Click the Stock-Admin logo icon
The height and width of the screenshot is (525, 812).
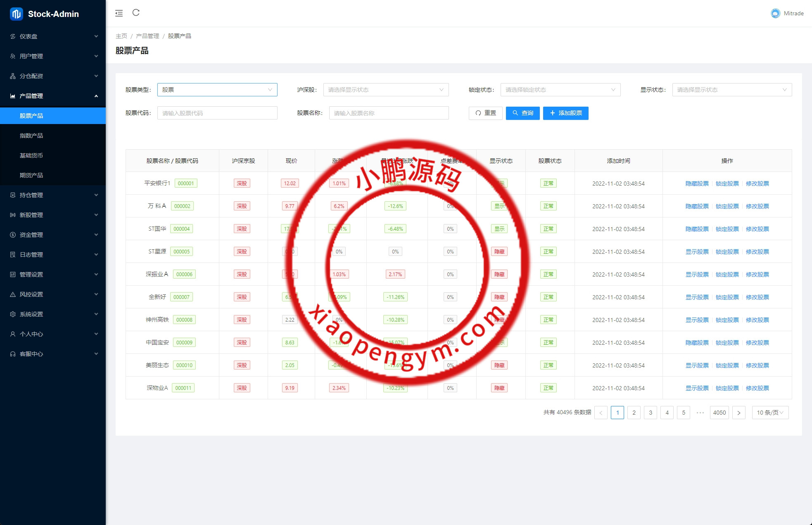pyautogui.click(x=16, y=14)
